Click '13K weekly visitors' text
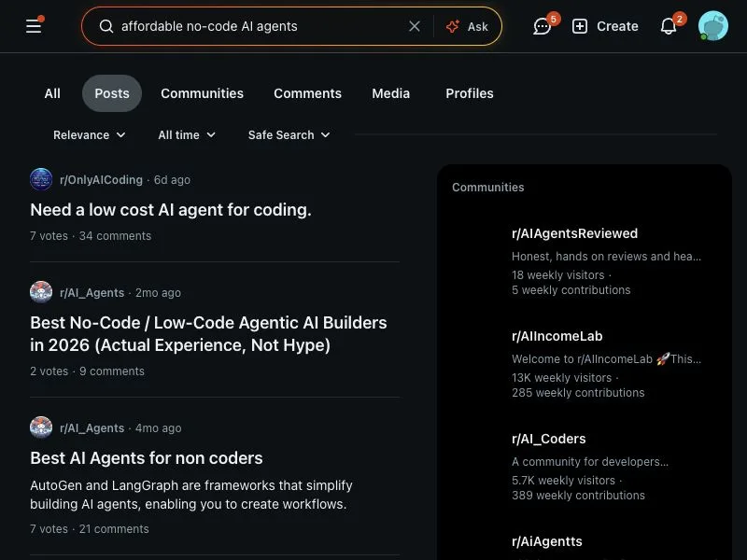 click(x=562, y=378)
